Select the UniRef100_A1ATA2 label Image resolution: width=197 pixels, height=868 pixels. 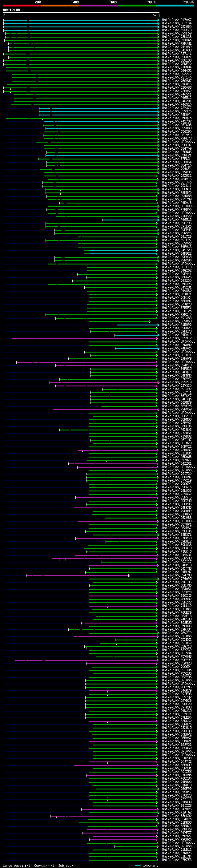177,812
